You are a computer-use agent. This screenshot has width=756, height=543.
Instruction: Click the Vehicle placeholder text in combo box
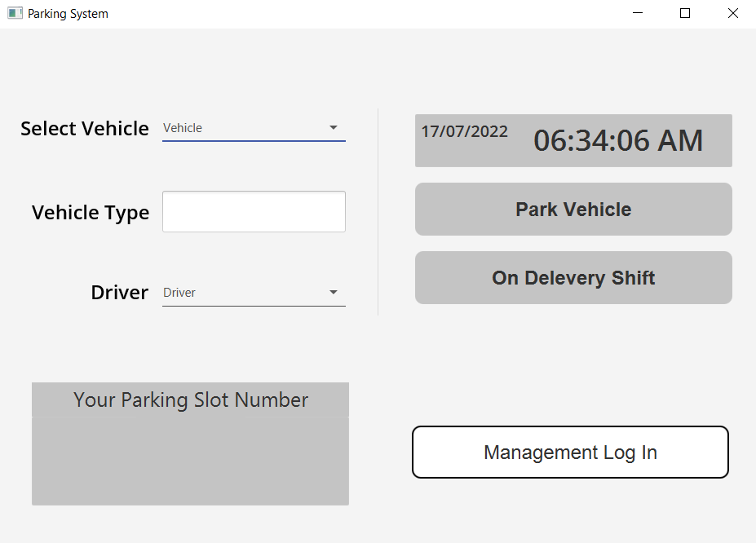click(183, 128)
